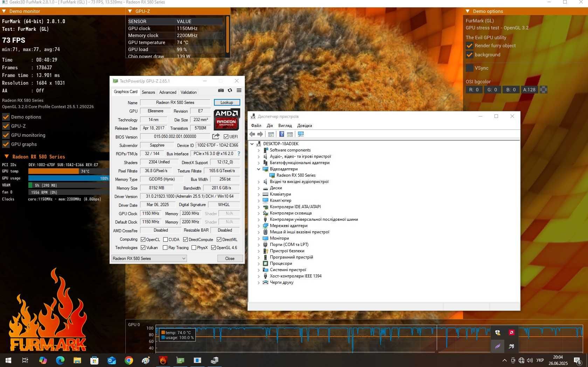This screenshot has width=588, height=367.
Task: Click the AMD Radeon Graphics logo
Action: coord(227,119)
